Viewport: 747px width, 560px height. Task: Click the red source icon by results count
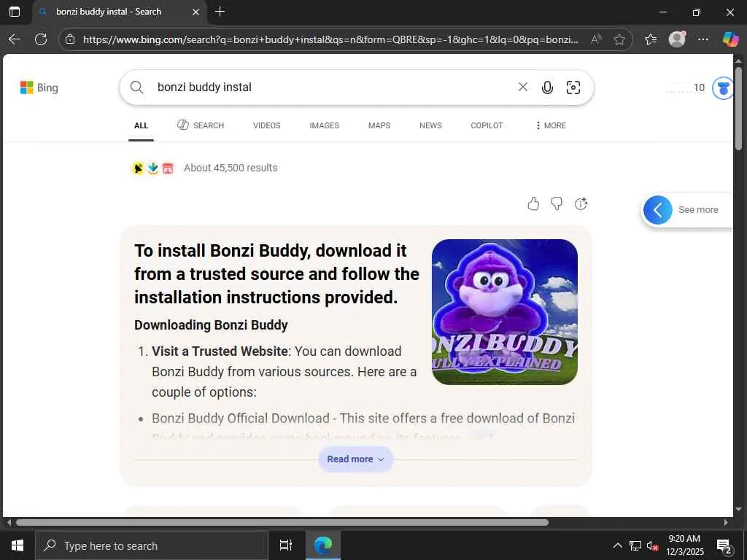point(168,168)
